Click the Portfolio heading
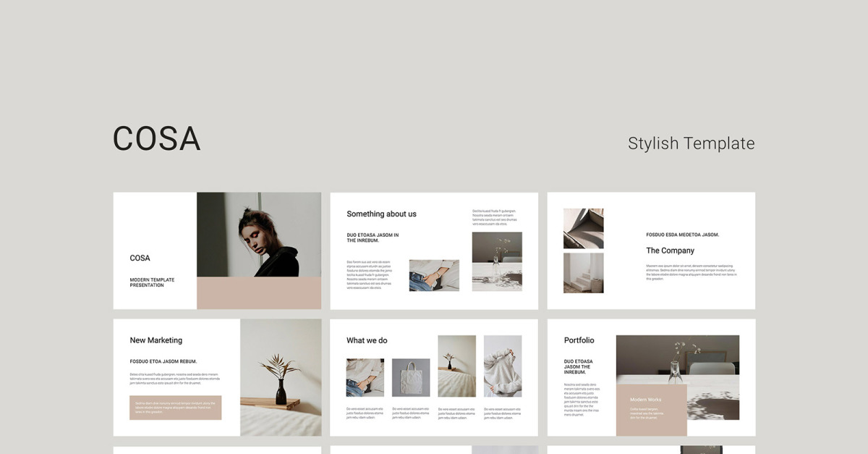This screenshot has height=454, width=868. 579,340
